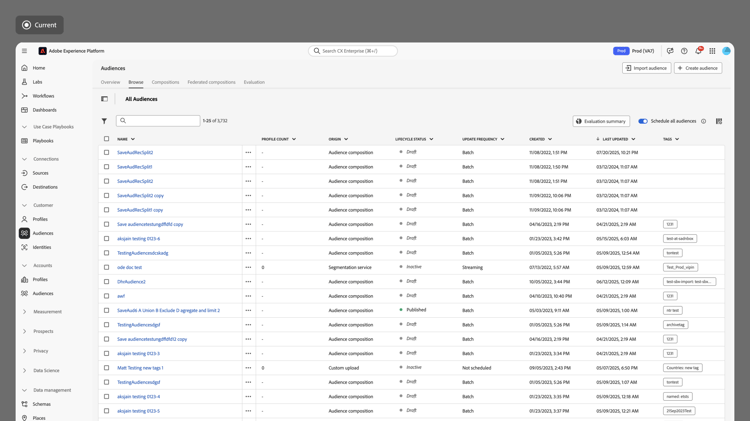Toggle Schedule all audiences switch

[x=643, y=121]
